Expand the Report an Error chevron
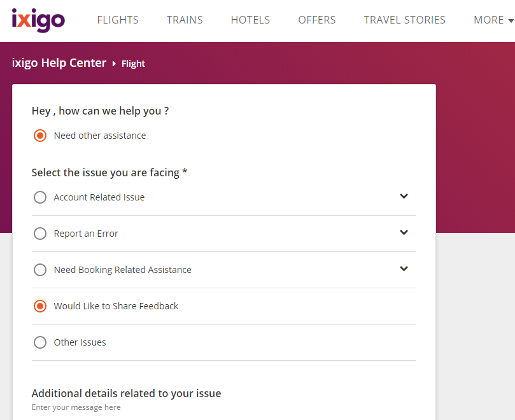Image resolution: width=515 pixels, height=420 pixels. click(404, 232)
